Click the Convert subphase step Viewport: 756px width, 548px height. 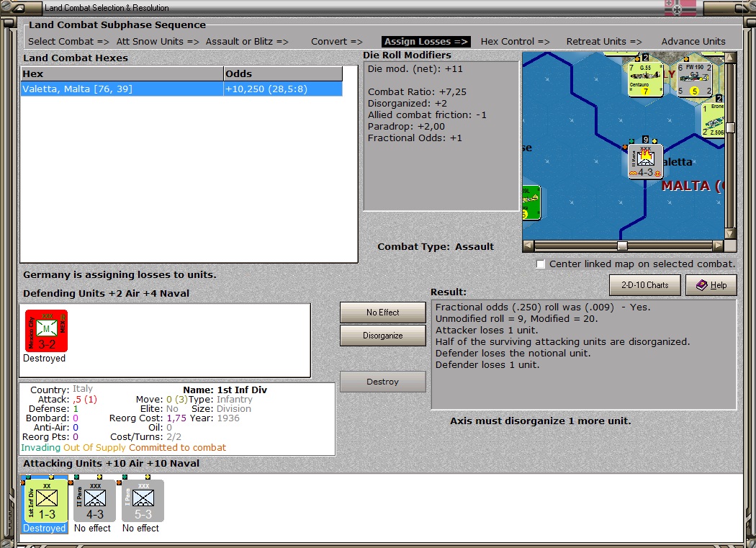(x=336, y=42)
